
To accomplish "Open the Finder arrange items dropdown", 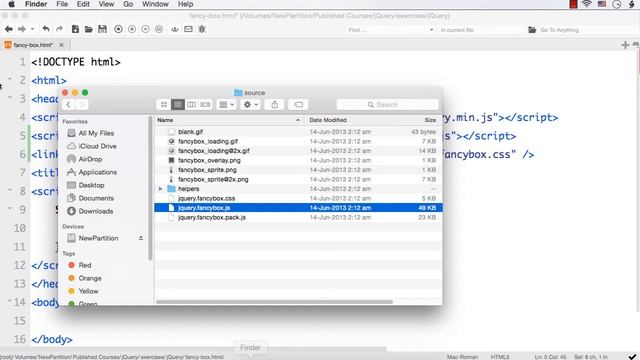I will tap(227, 104).
